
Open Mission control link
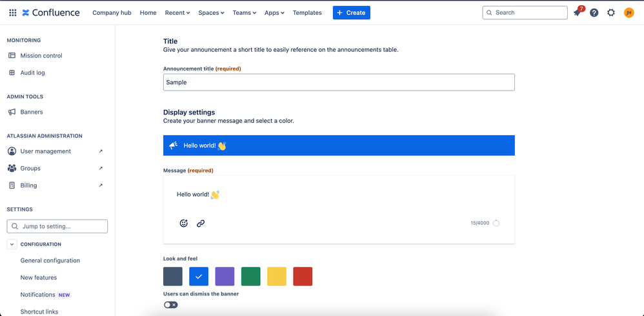tap(41, 56)
